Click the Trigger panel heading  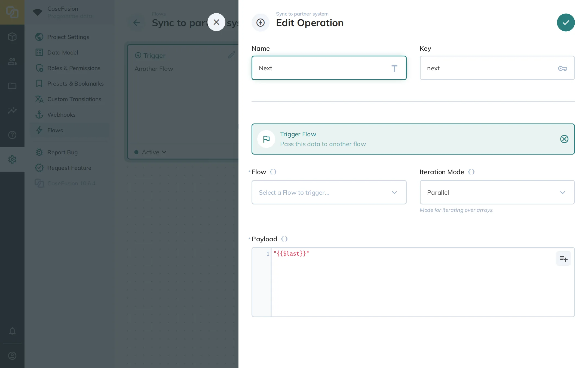154,56
